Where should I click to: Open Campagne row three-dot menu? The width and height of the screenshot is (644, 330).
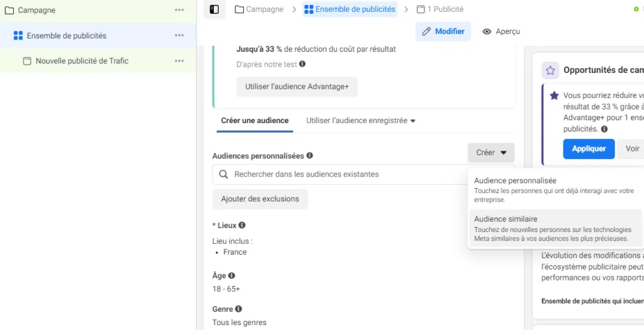pyautogui.click(x=179, y=10)
